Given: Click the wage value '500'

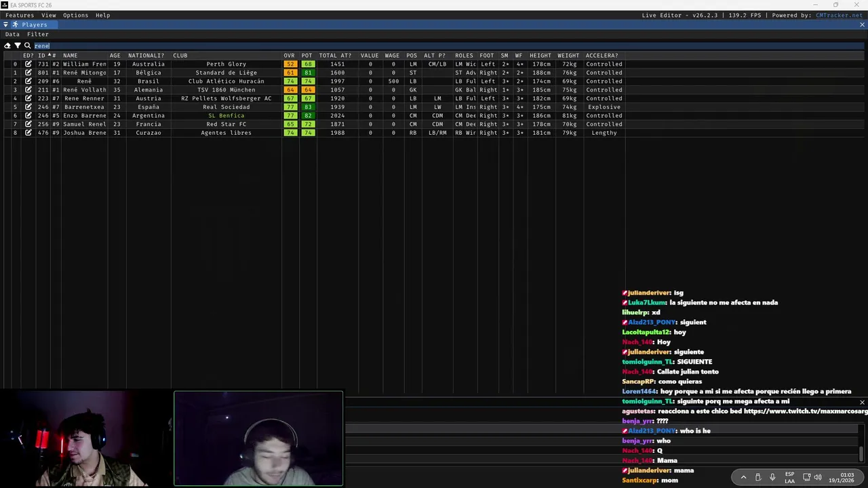Looking at the screenshot, I should point(393,81).
